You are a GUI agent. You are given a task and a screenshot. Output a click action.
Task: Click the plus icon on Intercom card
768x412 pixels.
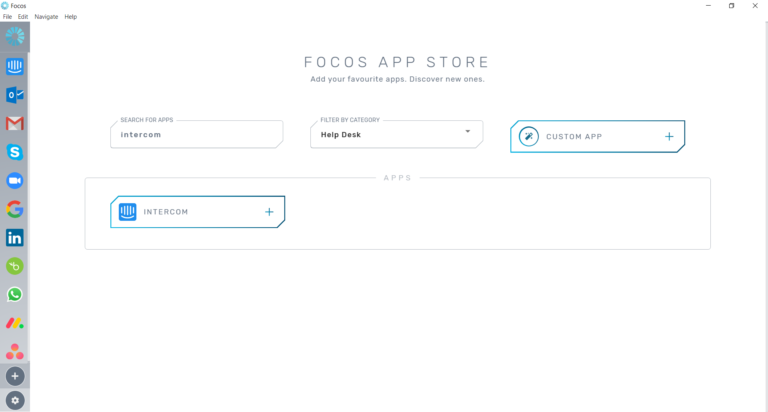[x=269, y=212]
